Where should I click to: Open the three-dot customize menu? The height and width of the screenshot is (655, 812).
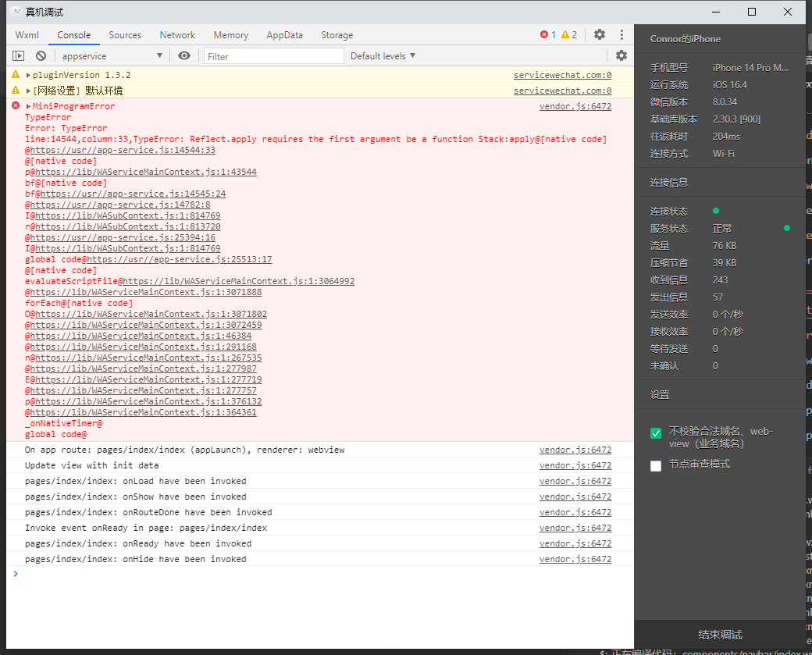pos(621,34)
